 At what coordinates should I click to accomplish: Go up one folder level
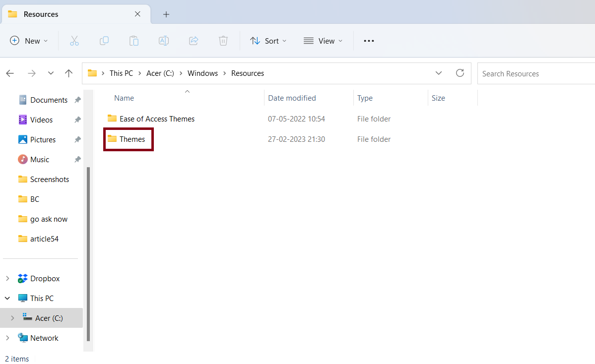pyautogui.click(x=69, y=73)
